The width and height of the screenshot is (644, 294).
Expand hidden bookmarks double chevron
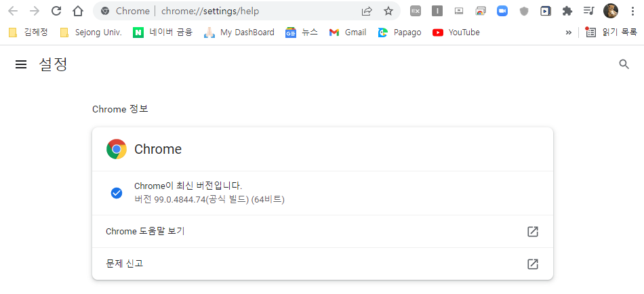tap(569, 33)
